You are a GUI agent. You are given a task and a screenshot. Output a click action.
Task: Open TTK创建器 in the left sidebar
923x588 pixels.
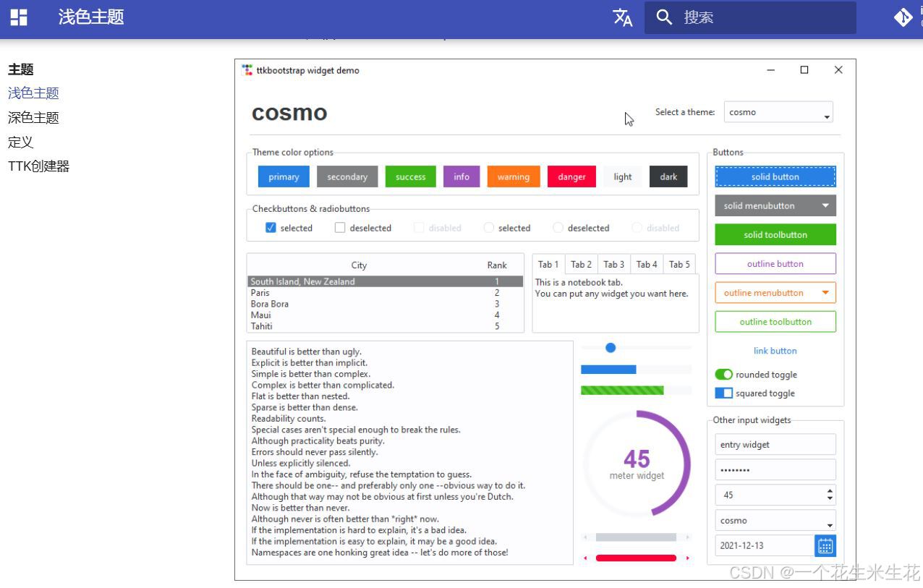(x=39, y=166)
